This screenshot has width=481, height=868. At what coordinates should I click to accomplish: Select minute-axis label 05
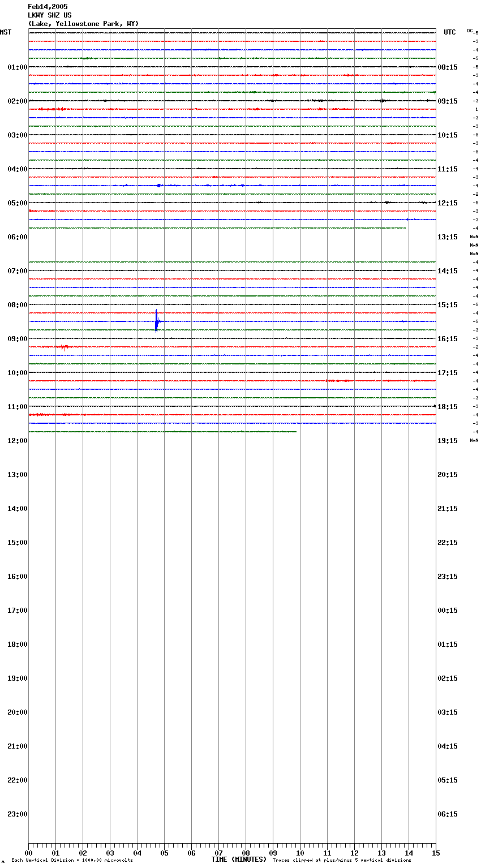click(164, 853)
